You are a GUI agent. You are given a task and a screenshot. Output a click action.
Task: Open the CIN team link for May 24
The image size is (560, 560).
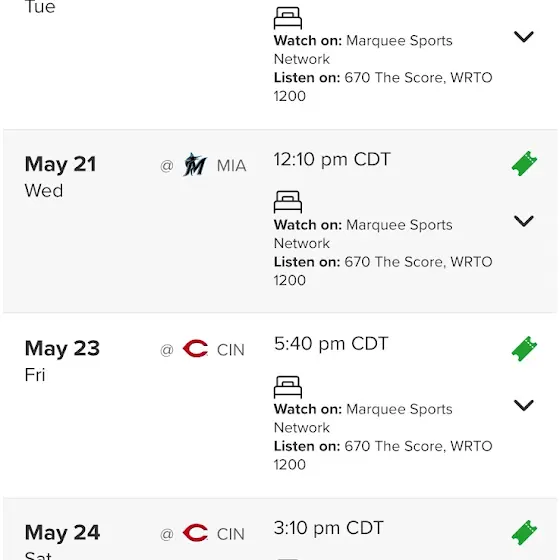point(231,534)
